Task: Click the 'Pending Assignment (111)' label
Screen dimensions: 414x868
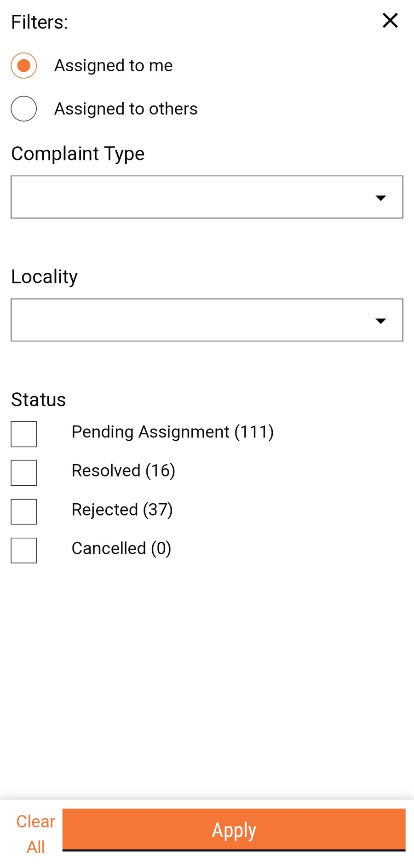Action: pyautogui.click(x=172, y=432)
